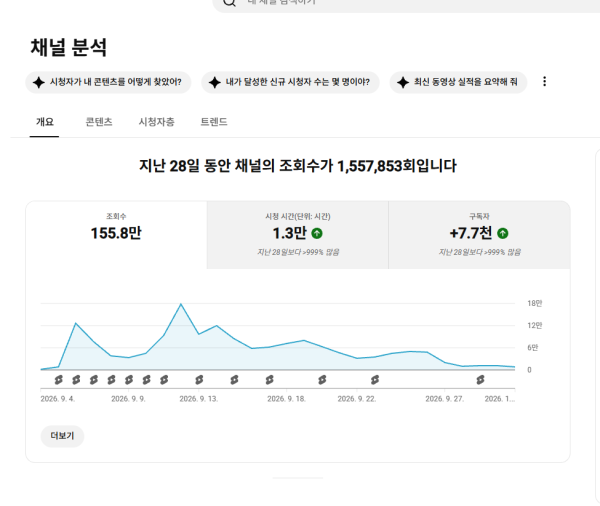The width and height of the screenshot is (600, 506).
Task: Click the 155.8만 views value
Action: [116, 233]
